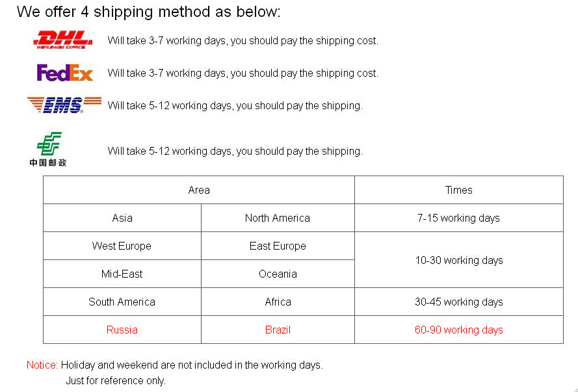Viewport: 578px width, 392px height.
Task: Select the Oceania cell
Action: click(278, 274)
